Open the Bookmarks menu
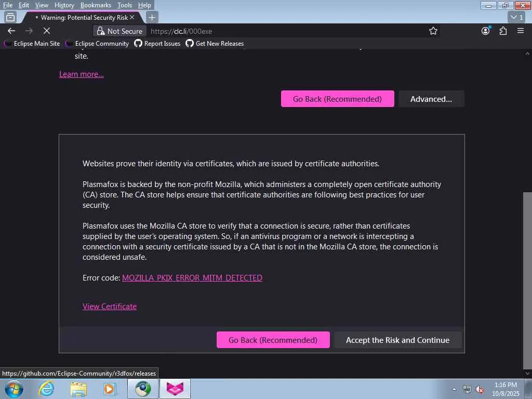Screen dimensions: 532x399 (96, 5)
